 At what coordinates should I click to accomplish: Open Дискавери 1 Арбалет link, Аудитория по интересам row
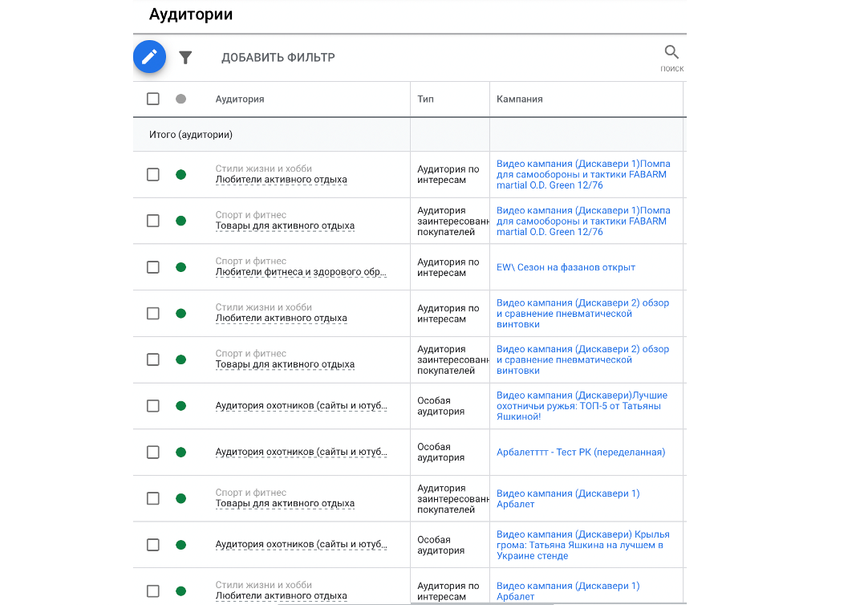(568, 591)
